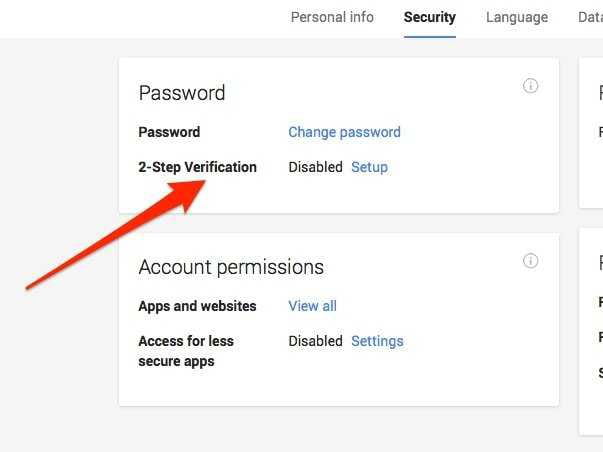Click the Disabled status beside less secure apps
Viewport: 603px width, 452px height.
[315, 341]
